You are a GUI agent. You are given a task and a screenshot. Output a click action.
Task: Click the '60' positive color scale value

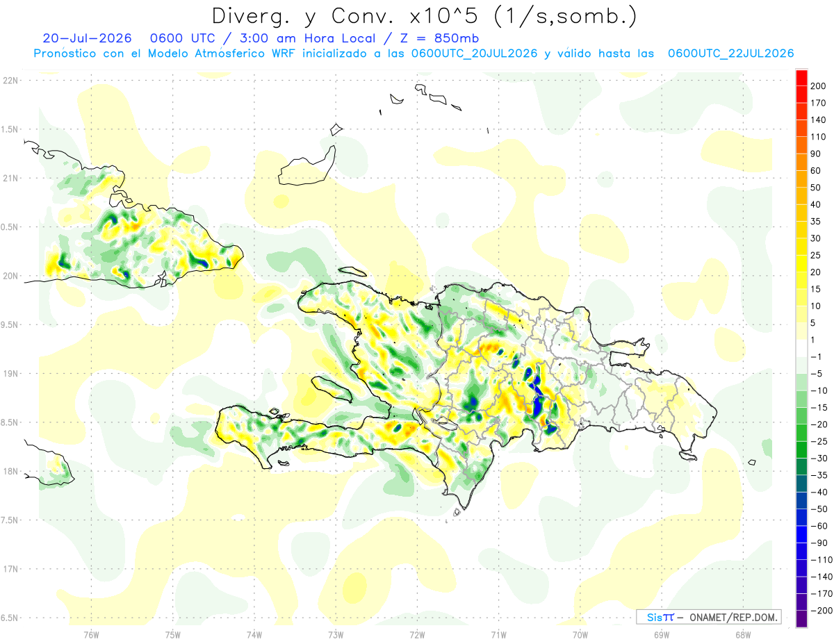pyautogui.click(x=815, y=170)
